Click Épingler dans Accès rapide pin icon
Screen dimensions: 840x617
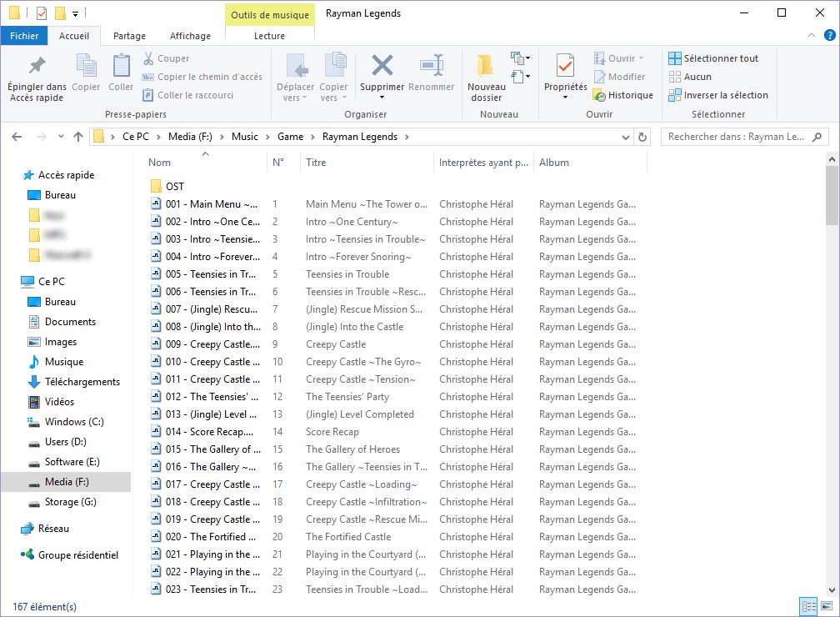[37, 67]
